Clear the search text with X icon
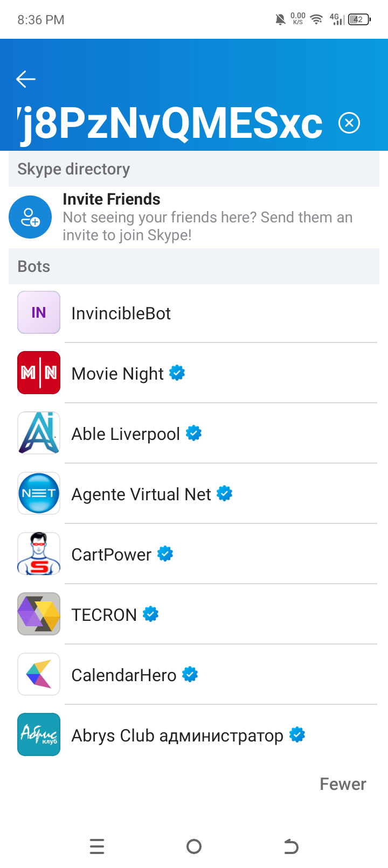Viewport: 388px width, 868px height. coord(349,123)
